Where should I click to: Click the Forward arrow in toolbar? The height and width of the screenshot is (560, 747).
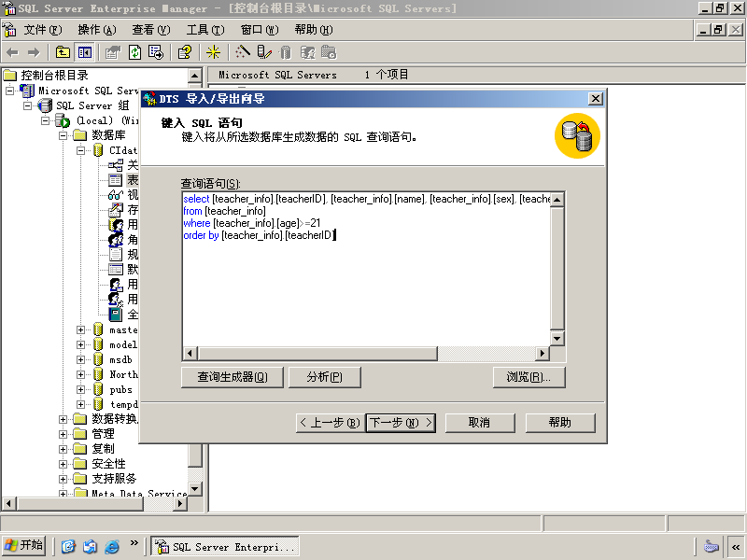click(34, 52)
